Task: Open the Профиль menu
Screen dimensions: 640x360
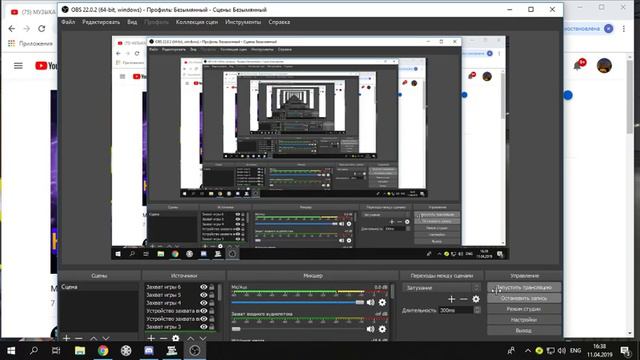Action: [x=156, y=22]
